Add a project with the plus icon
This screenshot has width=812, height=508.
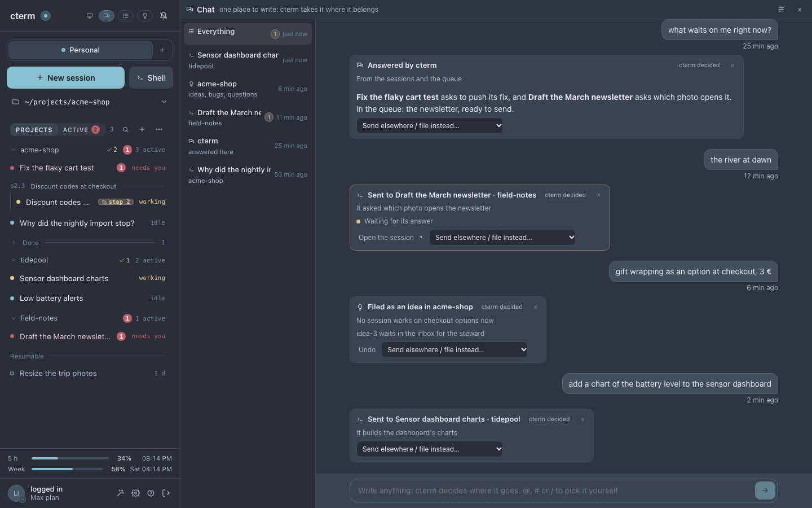tap(142, 130)
